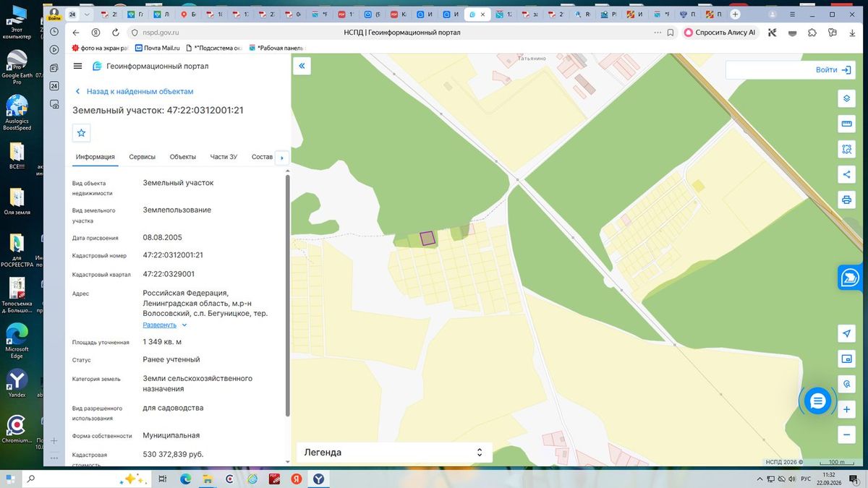Go back in browser history
The image size is (868, 488).
pyautogui.click(x=77, y=33)
